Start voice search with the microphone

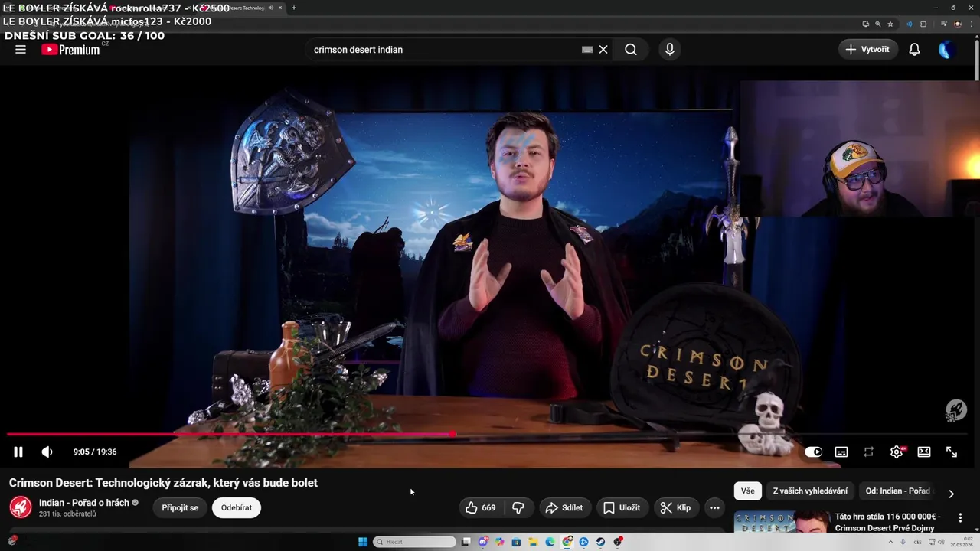[670, 49]
